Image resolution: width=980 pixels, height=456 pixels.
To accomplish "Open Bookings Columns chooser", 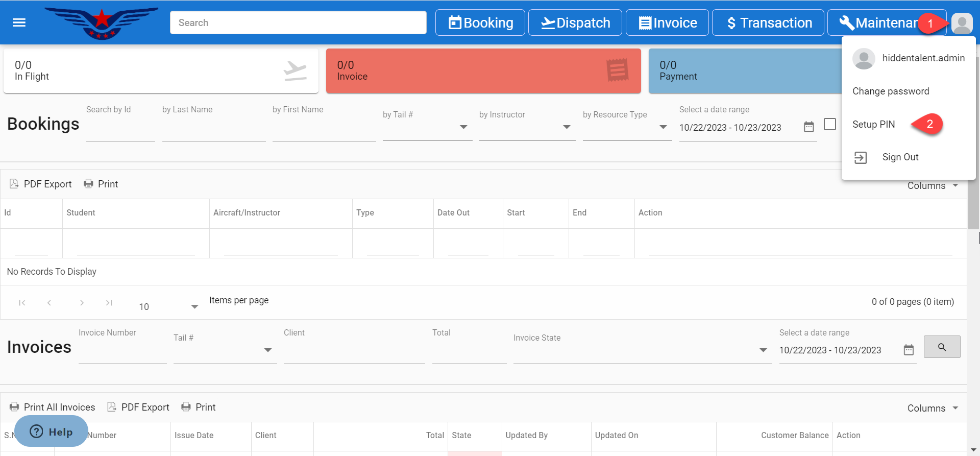I will 933,186.
